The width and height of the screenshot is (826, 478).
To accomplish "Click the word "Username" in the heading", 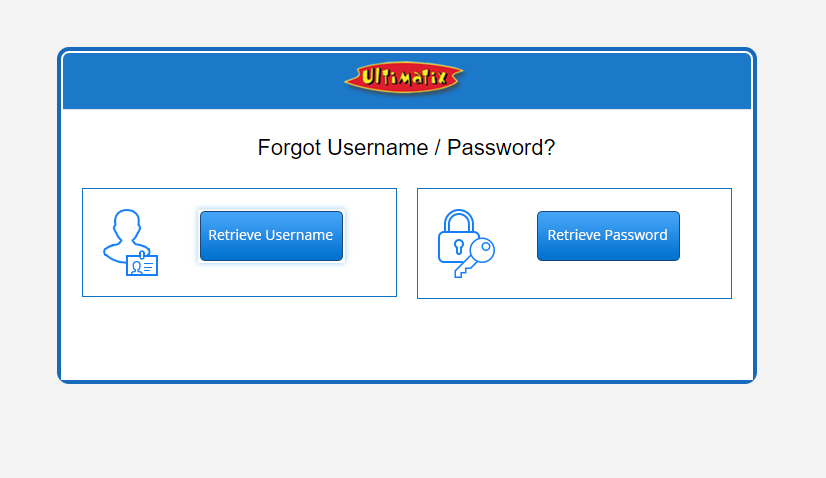I will tap(377, 148).
